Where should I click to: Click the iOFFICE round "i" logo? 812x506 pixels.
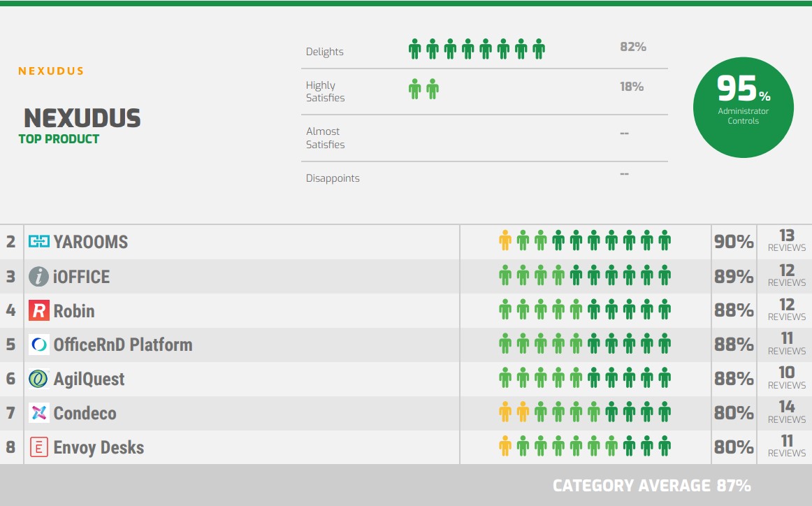[x=38, y=277]
